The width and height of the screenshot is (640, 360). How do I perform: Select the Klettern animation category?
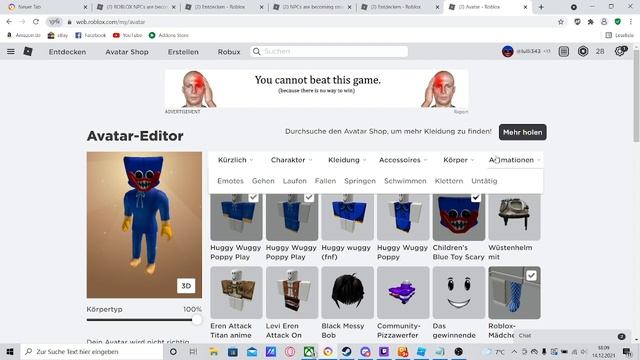coord(449,181)
